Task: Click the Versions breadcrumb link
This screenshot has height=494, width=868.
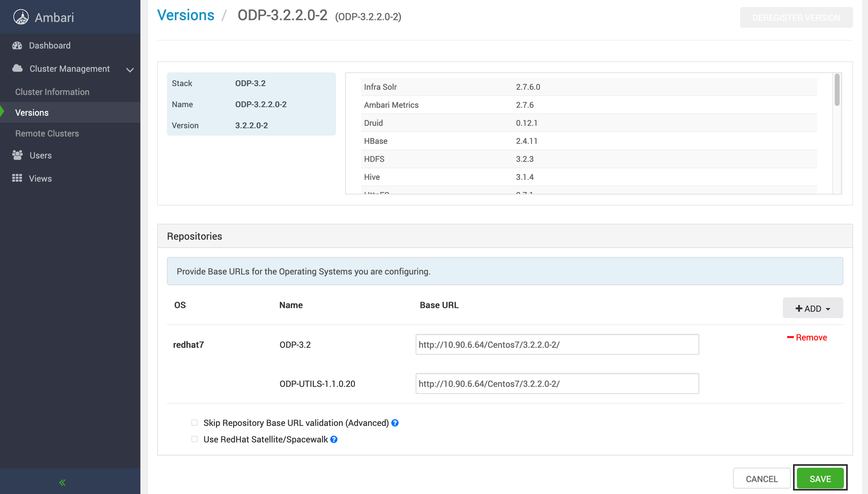Action: [x=186, y=15]
